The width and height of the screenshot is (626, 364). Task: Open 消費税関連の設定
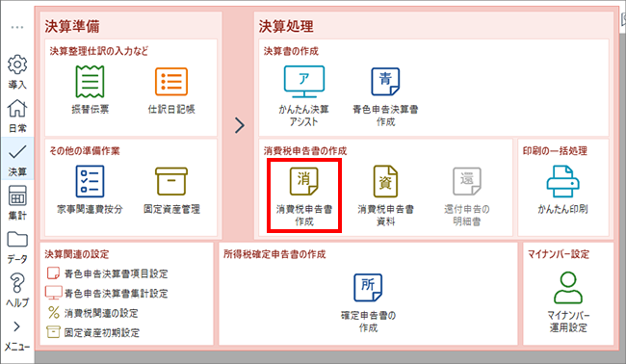(92, 313)
